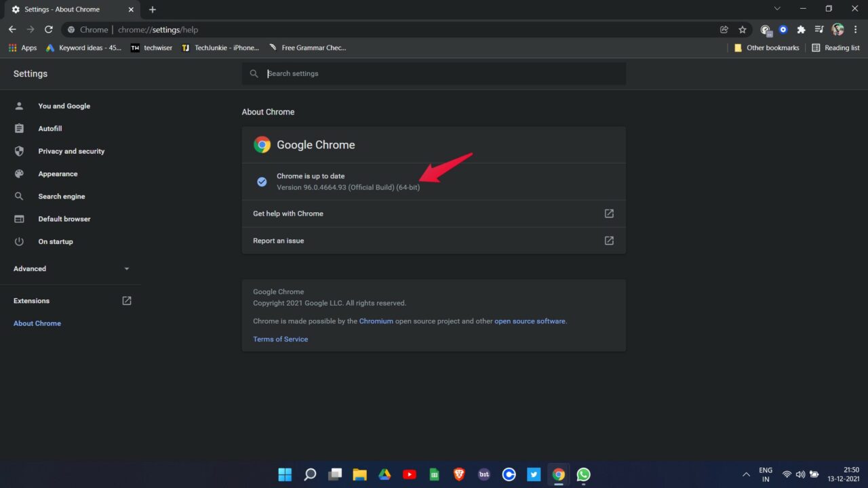Viewport: 868px width, 488px height.
Task: Open the Chromium project link
Action: (376, 321)
